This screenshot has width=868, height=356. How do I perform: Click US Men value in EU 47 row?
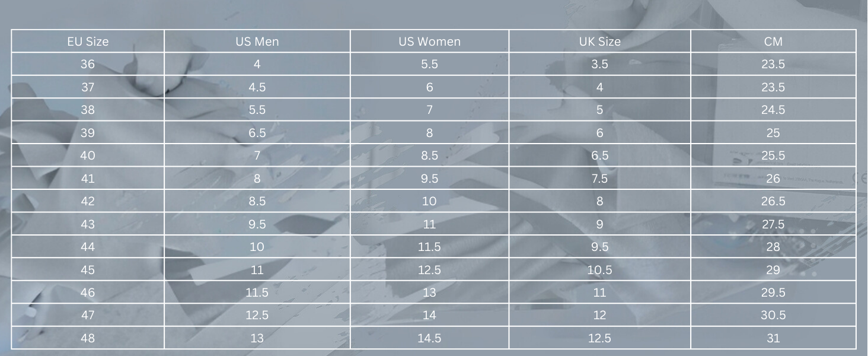257,315
